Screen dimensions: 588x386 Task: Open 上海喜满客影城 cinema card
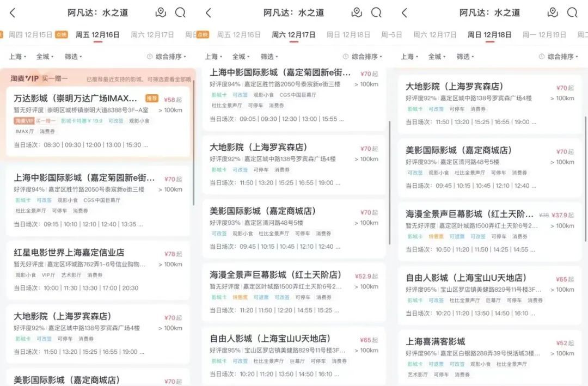tap(490, 358)
